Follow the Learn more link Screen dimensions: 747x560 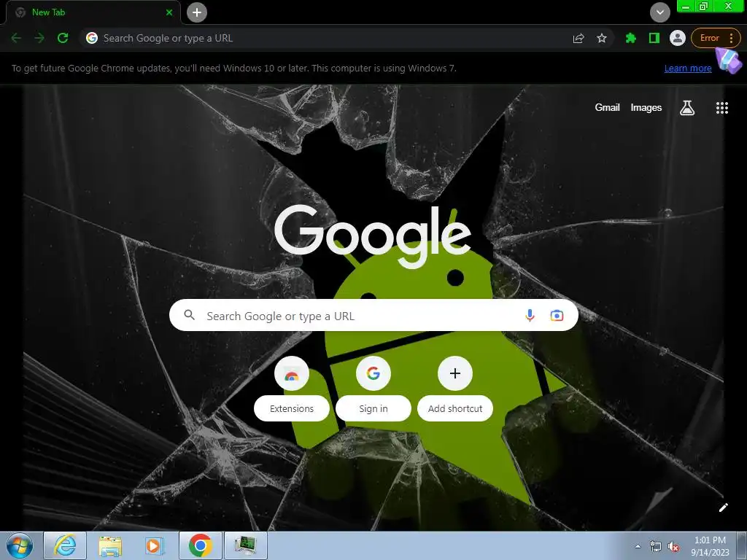(x=688, y=68)
